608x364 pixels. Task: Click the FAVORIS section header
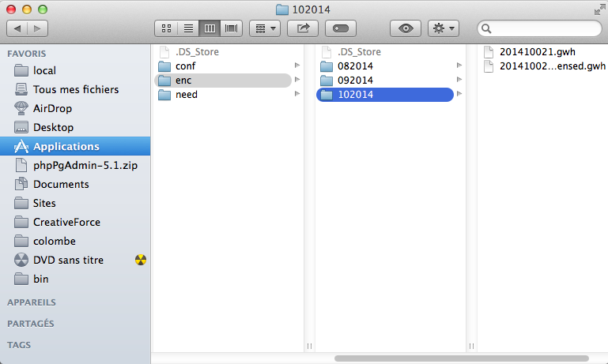(x=26, y=54)
